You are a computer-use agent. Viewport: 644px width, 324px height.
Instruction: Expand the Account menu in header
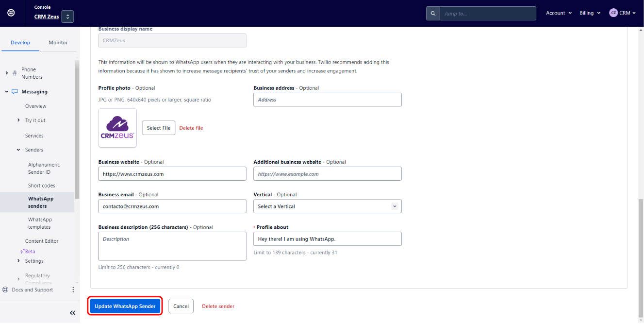(x=559, y=13)
